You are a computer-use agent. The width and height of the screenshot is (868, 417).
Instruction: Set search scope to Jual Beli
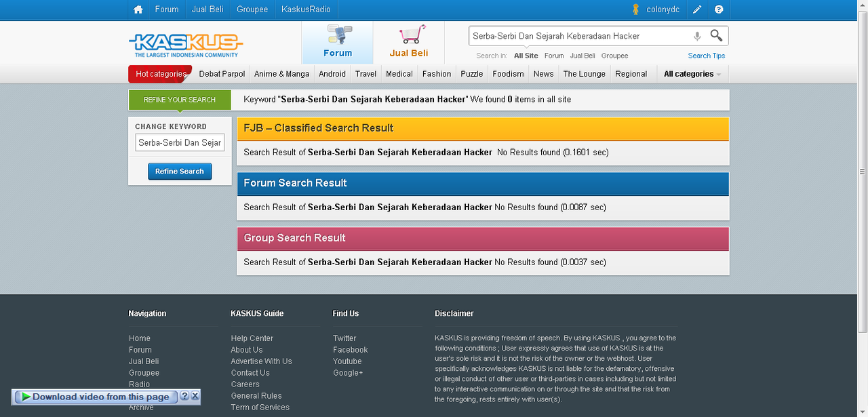583,56
